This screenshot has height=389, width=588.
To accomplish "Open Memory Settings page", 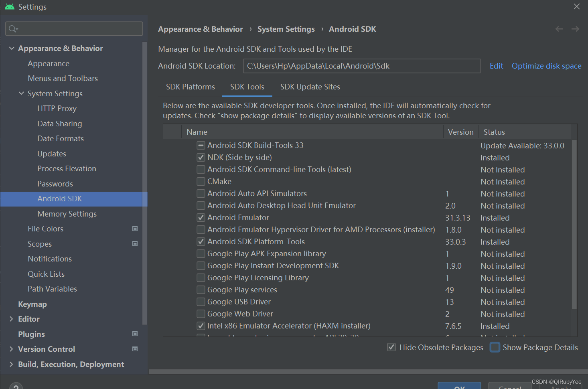I will click(67, 214).
